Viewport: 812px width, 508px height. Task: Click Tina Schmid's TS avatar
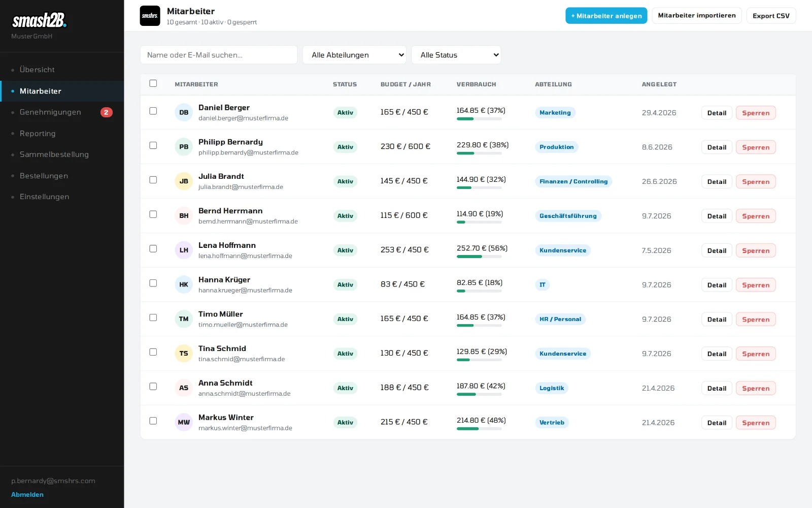pyautogui.click(x=184, y=354)
